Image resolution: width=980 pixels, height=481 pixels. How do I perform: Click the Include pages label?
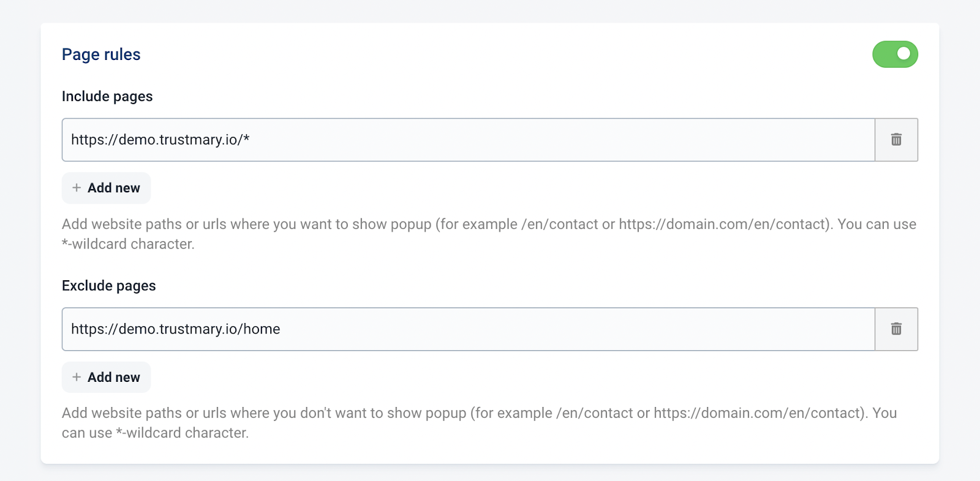(x=107, y=97)
